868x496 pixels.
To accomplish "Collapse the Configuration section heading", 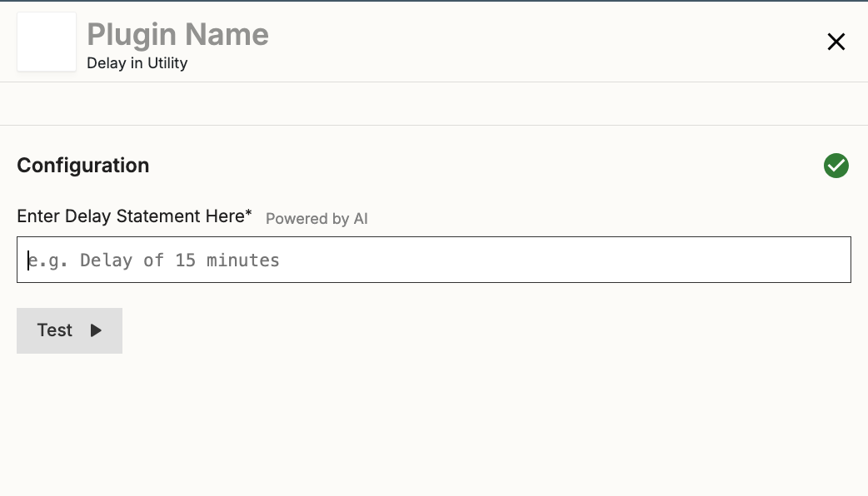I will coord(83,166).
